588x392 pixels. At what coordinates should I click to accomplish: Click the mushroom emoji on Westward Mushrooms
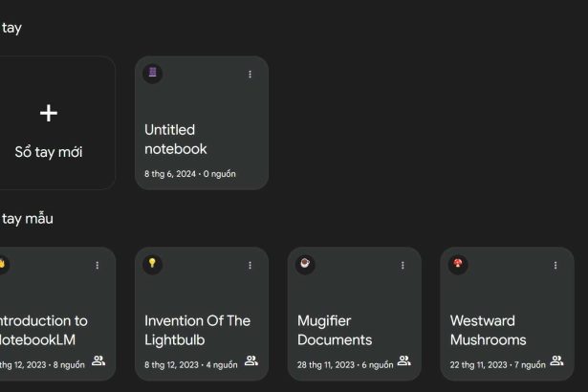point(459,264)
